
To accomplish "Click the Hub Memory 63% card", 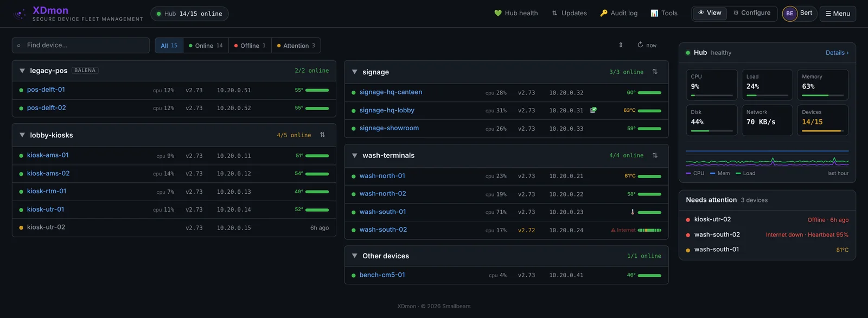I will click(x=822, y=85).
